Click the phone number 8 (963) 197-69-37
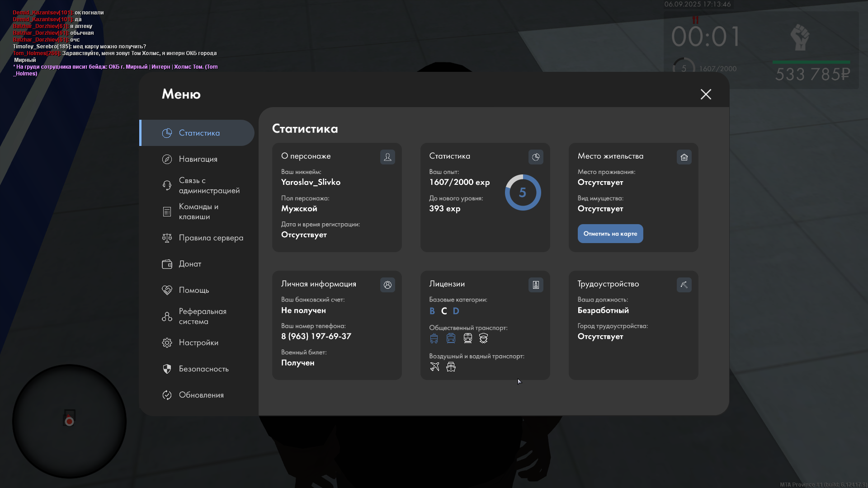 pyautogui.click(x=316, y=336)
